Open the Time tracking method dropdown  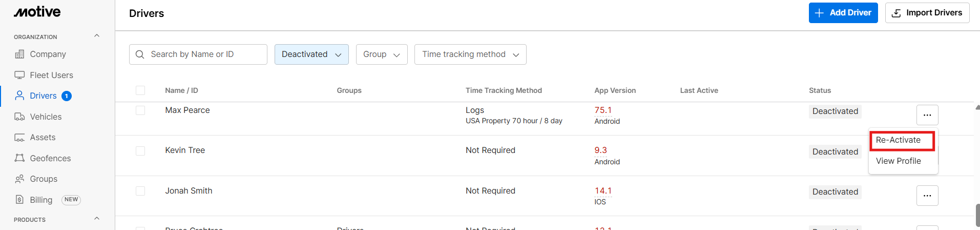[470, 54]
